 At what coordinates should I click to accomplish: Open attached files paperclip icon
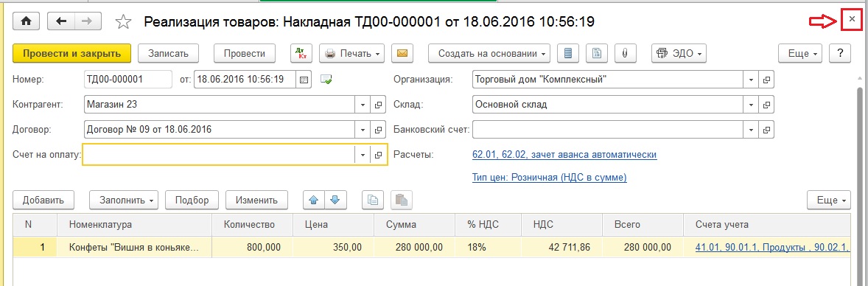pyautogui.click(x=625, y=54)
